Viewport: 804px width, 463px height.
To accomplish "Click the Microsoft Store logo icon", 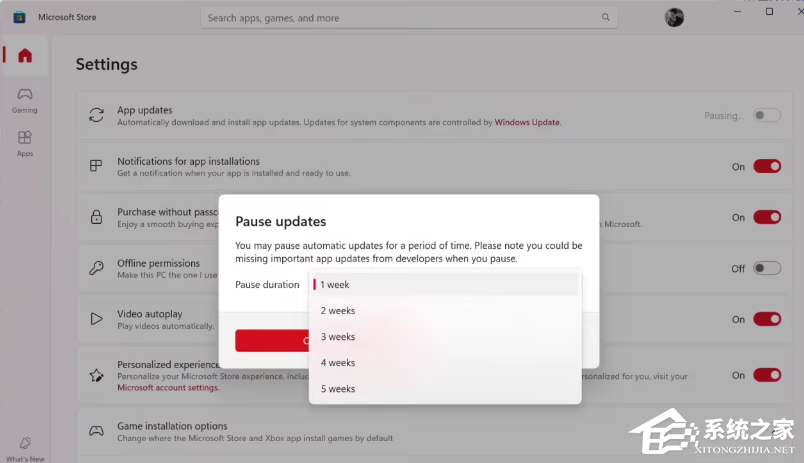I will [x=19, y=17].
